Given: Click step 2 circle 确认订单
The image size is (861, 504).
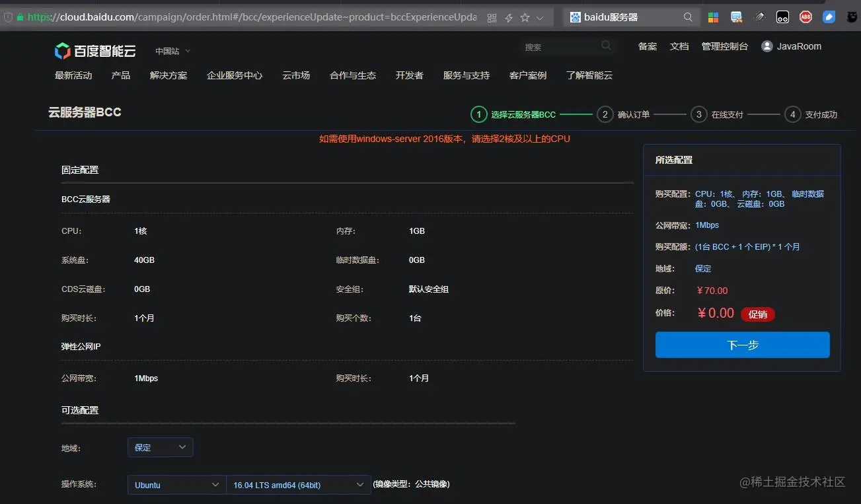Looking at the screenshot, I should tap(605, 114).
